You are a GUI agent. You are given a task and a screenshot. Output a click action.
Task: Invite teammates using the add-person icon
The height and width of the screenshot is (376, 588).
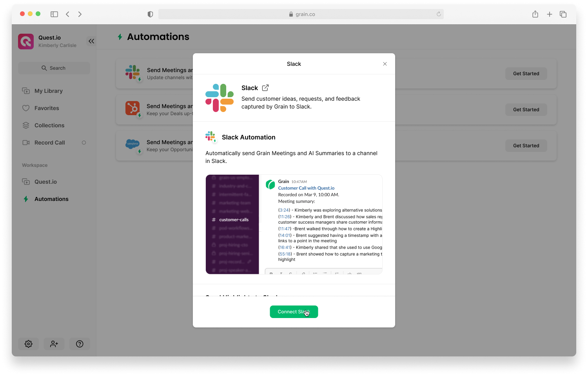coord(54,344)
